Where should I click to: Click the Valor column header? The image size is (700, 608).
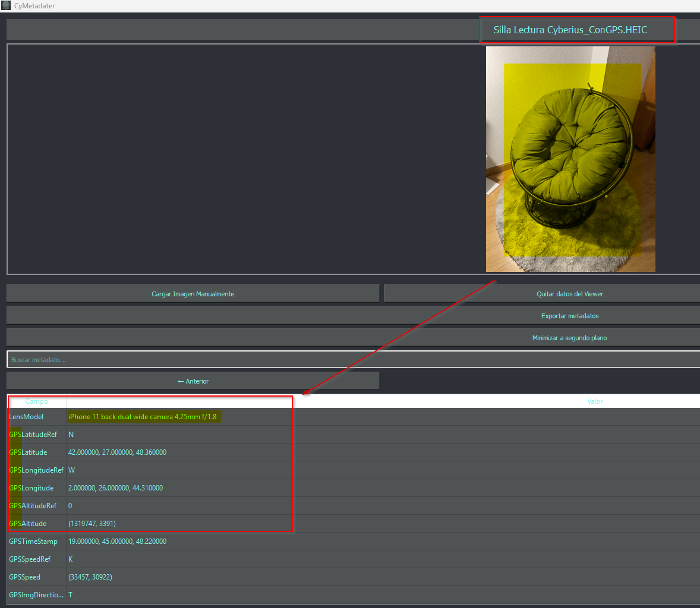coord(595,401)
